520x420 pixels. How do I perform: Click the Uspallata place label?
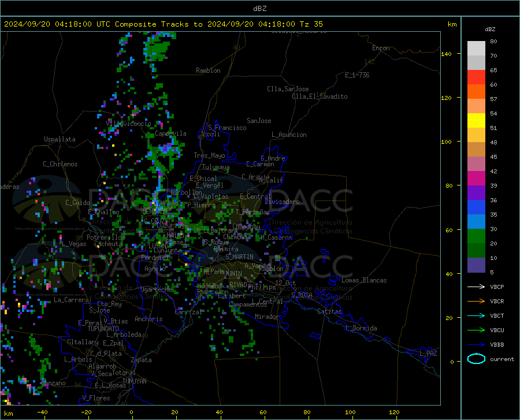[60, 139]
